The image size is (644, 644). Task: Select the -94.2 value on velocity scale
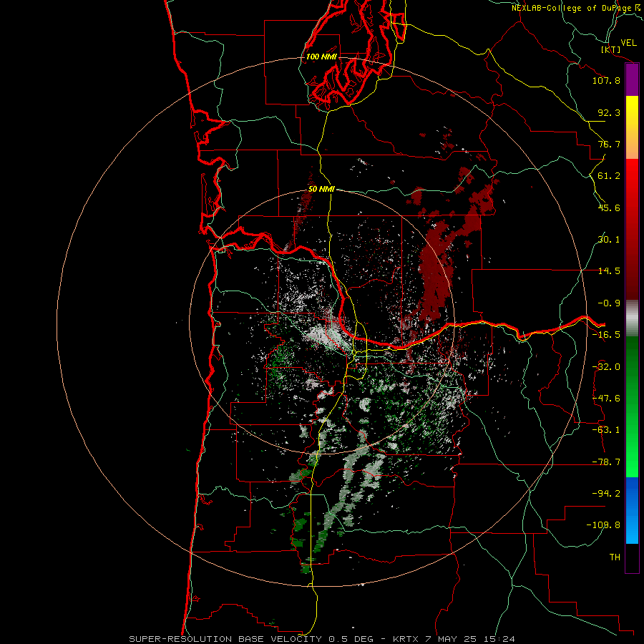pyautogui.click(x=606, y=493)
